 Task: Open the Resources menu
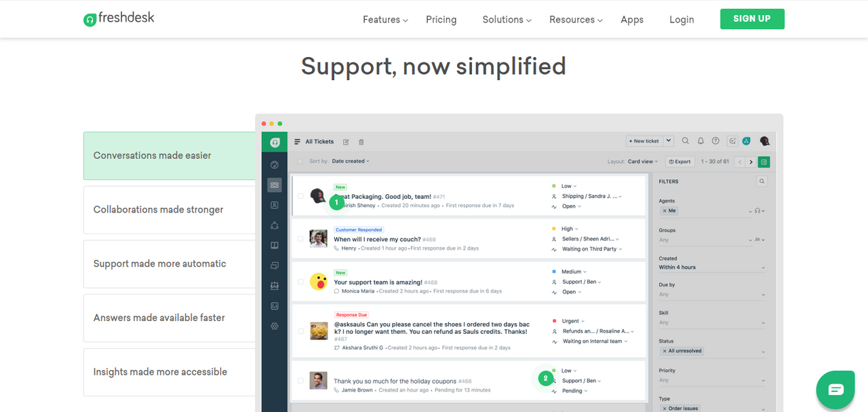pos(576,20)
